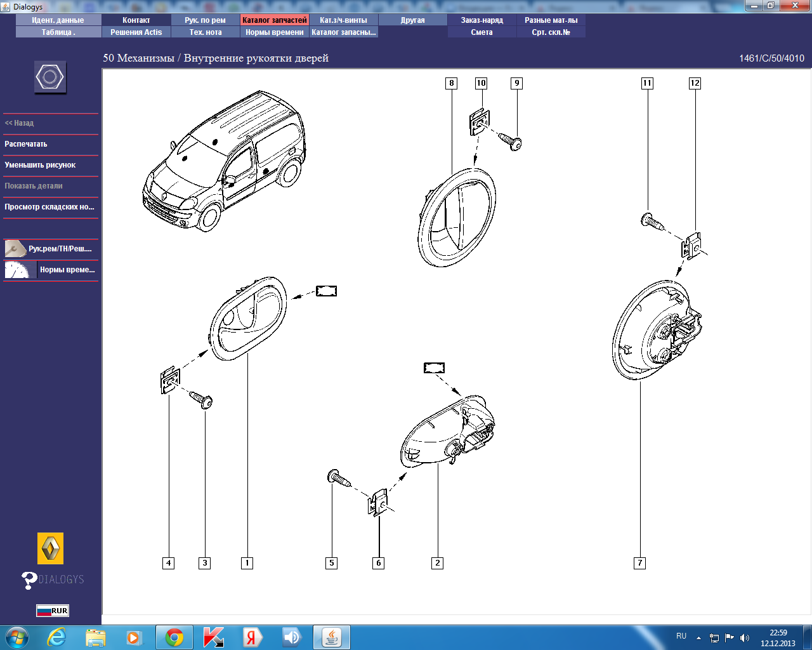Open the Рук. по рем tab
This screenshot has height=650, width=812.
coord(206,20)
